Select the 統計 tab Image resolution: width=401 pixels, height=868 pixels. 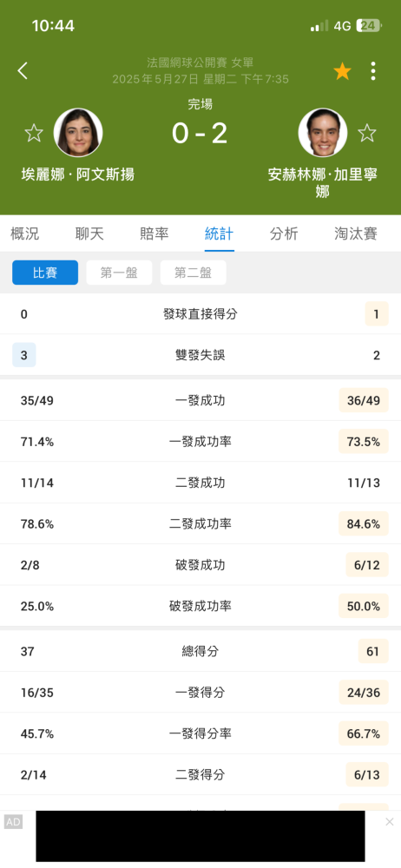coord(220,233)
